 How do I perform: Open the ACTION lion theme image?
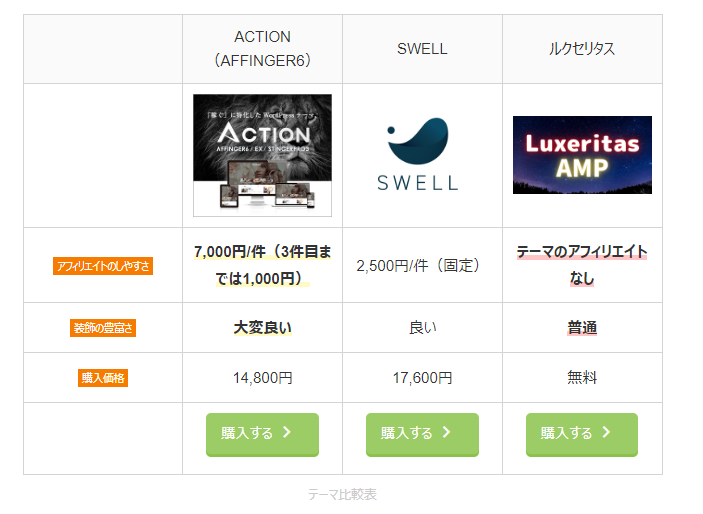[x=262, y=155]
